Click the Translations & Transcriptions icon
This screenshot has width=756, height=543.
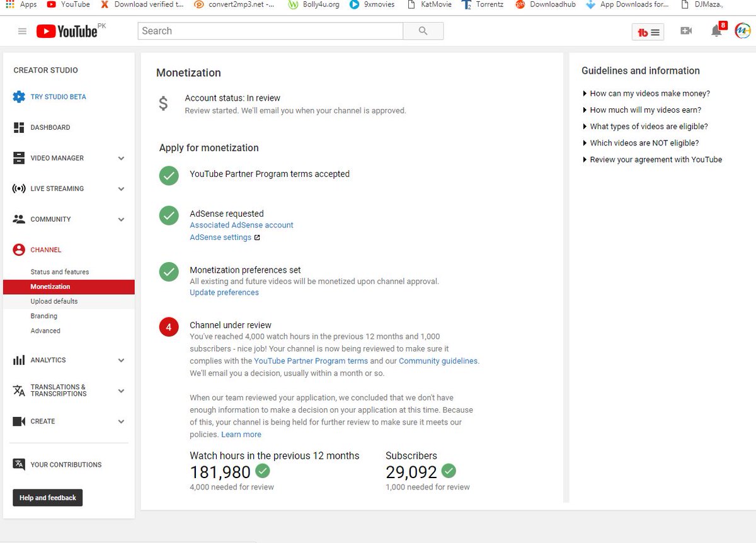[19, 391]
